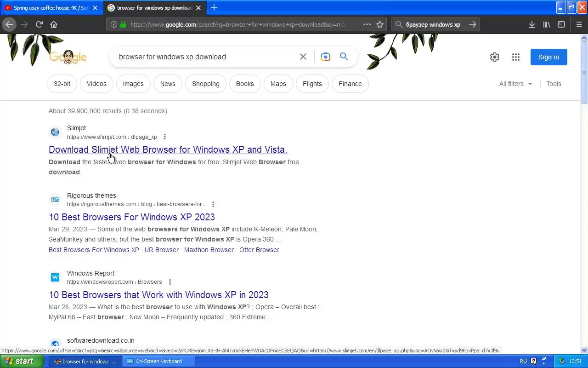Click the Sign in button
Image resolution: width=588 pixels, height=368 pixels.
(x=548, y=57)
